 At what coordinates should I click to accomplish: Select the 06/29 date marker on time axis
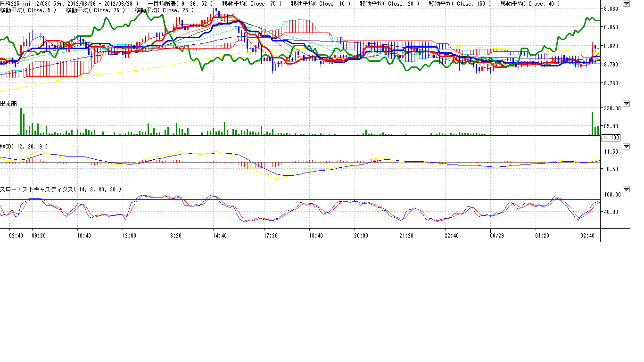coord(497,236)
